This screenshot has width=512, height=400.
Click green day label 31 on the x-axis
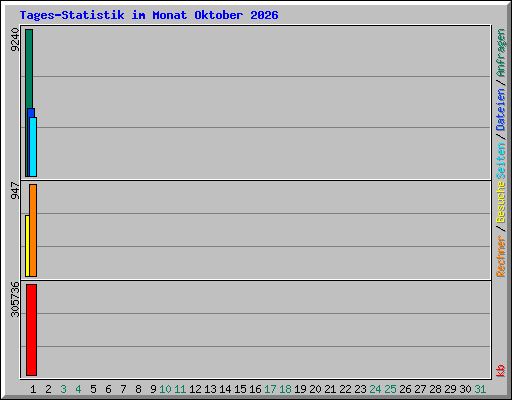(480, 389)
